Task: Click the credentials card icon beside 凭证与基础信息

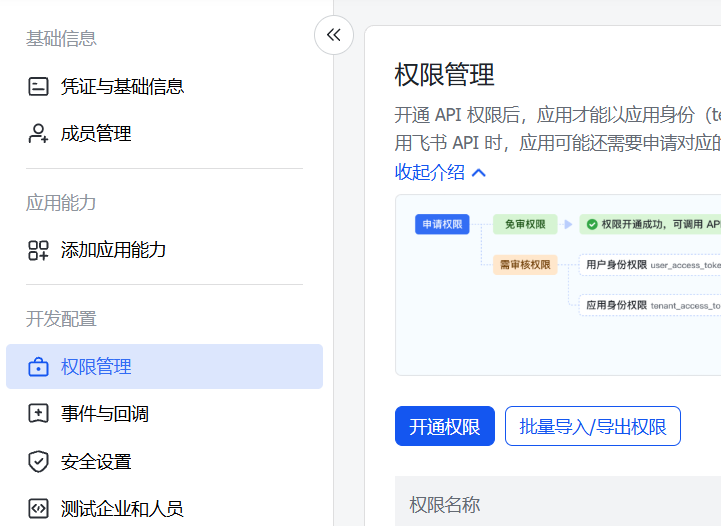Action: click(38, 86)
